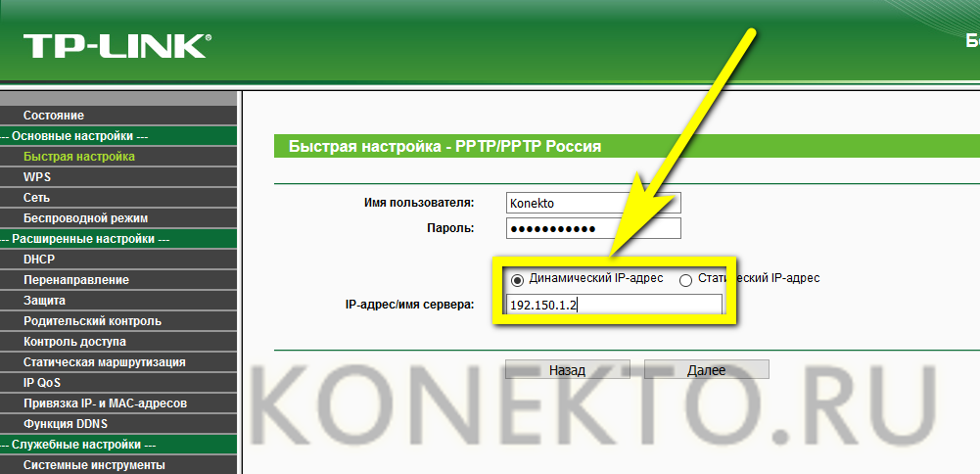Image resolution: width=980 pixels, height=474 pixels.
Task: Open Системные инструменты in sidebar
Action: (118, 464)
